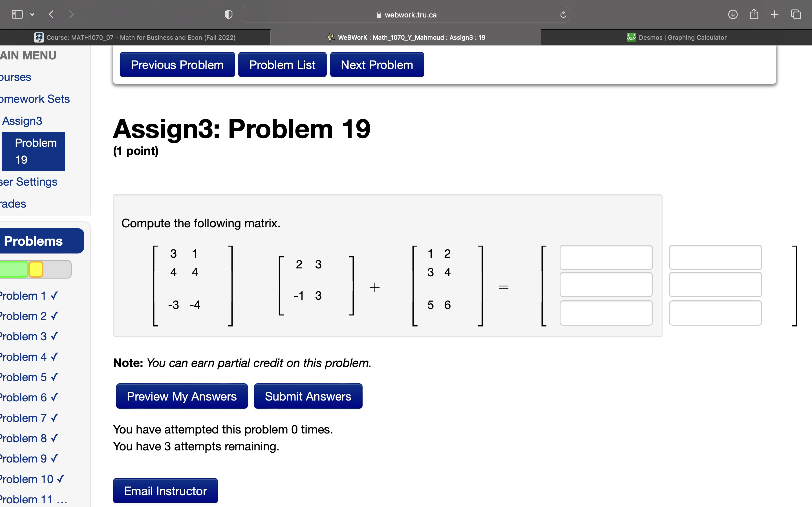Reload the page via the refresh icon
This screenshot has height=507, width=812.
pos(563,14)
